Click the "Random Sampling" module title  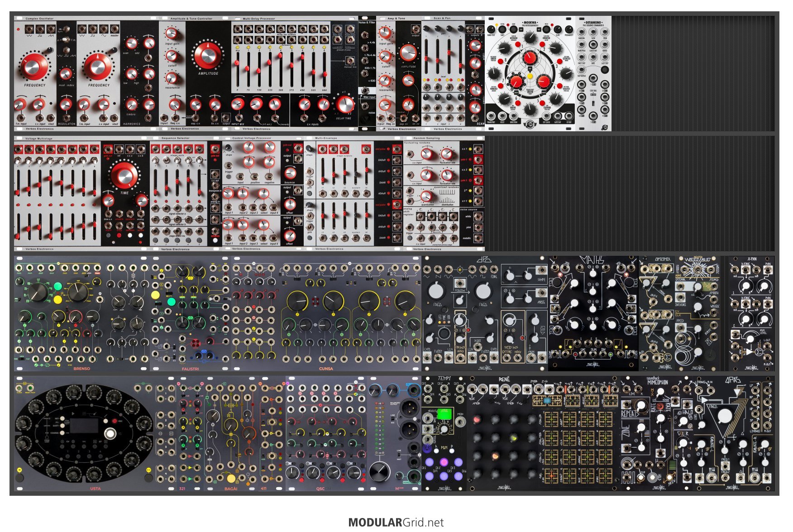click(x=426, y=138)
